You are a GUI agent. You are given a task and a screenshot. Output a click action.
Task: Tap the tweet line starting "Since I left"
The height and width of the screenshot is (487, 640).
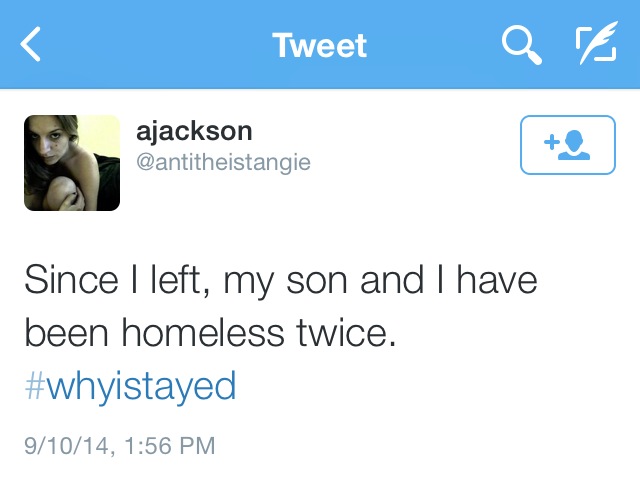[x=280, y=280]
